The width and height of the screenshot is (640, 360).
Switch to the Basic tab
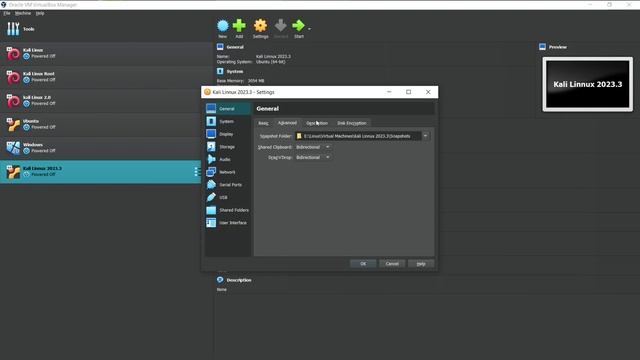[x=263, y=123]
